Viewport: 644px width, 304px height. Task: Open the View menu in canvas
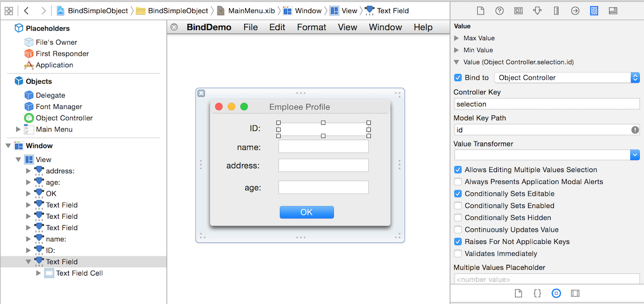[x=347, y=27]
